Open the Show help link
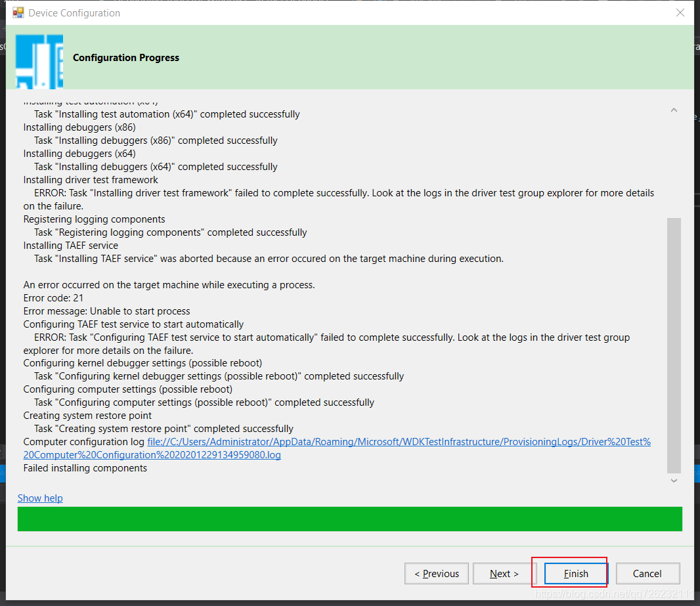700x606 pixels. pos(40,498)
